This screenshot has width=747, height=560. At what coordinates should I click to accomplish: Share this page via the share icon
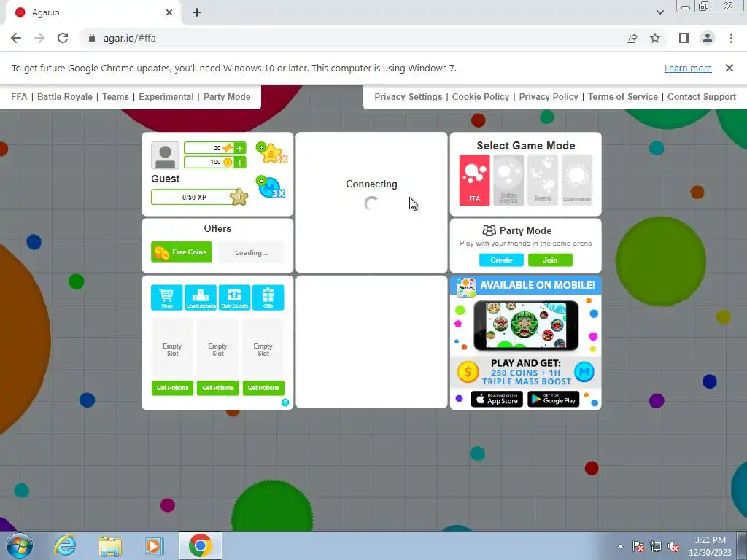[x=632, y=38]
